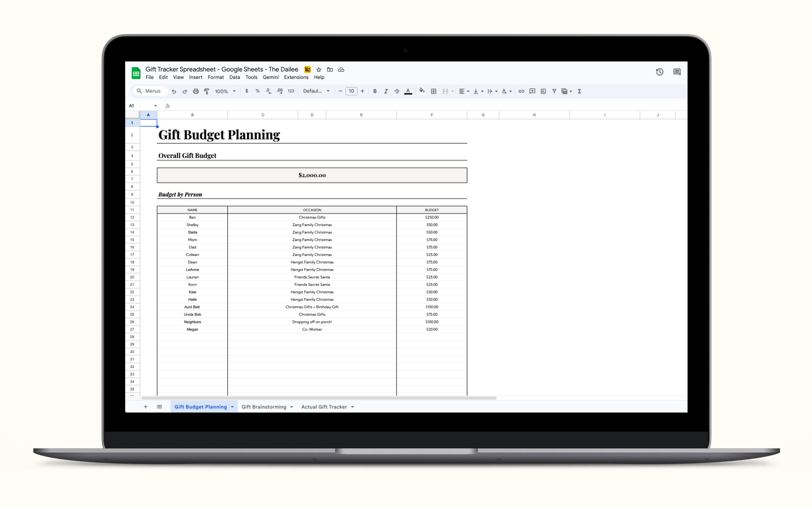Click the borders icon
This screenshot has height=507, width=812.
pos(434,91)
